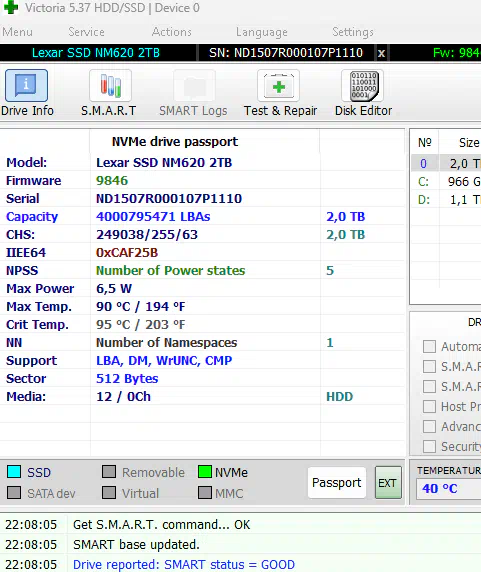Viewport: 481px width, 572px height.
Task: Click the № column header
Action: (424, 143)
